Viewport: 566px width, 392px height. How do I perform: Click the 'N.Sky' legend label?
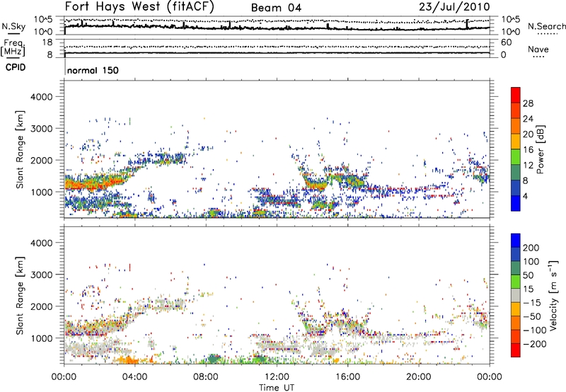[13, 26]
